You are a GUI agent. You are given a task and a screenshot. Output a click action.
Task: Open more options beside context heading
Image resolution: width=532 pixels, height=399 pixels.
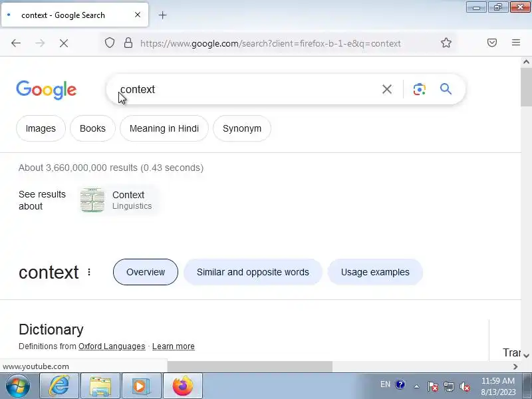(89, 272)
